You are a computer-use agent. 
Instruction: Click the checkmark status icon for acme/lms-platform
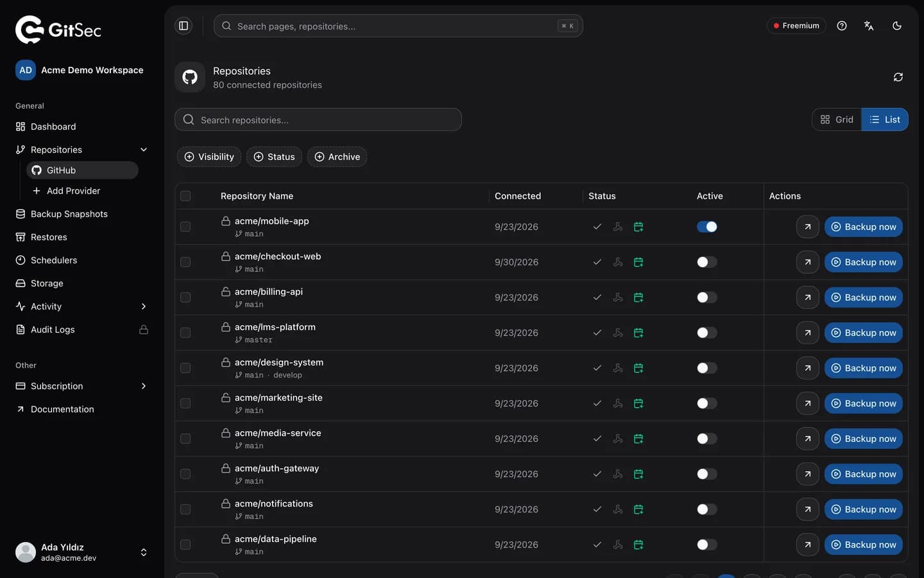click(597, 333)
